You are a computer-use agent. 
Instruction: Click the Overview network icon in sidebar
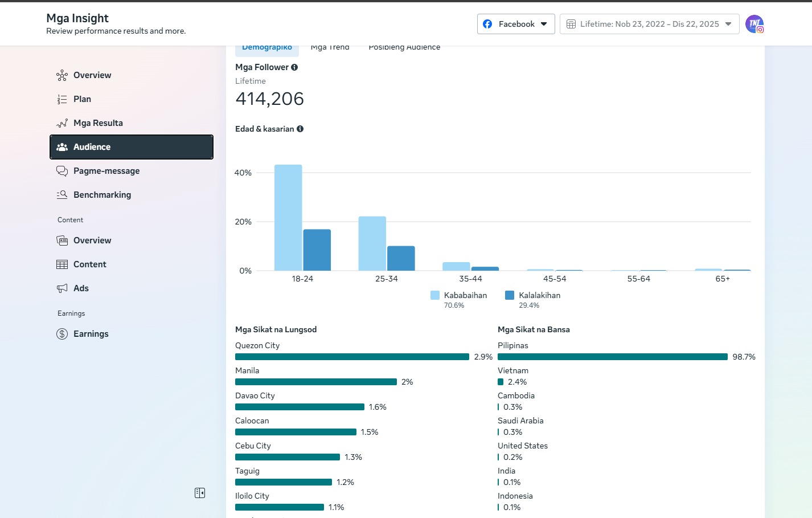[x=62, y=75]
